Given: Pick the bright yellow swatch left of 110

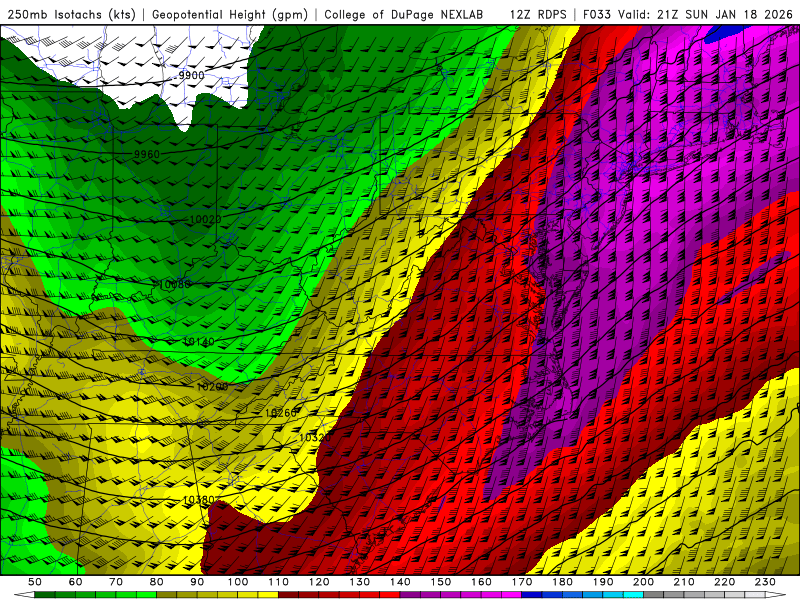Looking at the screenshot, I should click(x=268, y=595).
